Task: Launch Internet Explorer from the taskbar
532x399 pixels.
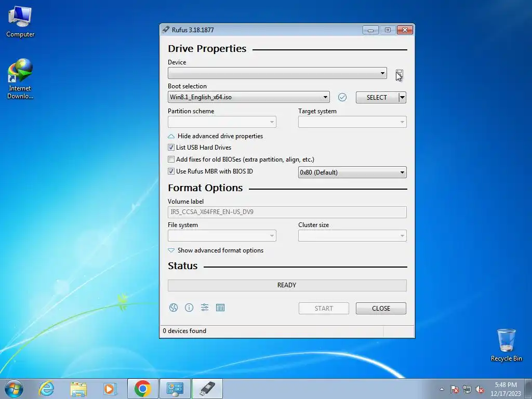Action: point(46,389)
